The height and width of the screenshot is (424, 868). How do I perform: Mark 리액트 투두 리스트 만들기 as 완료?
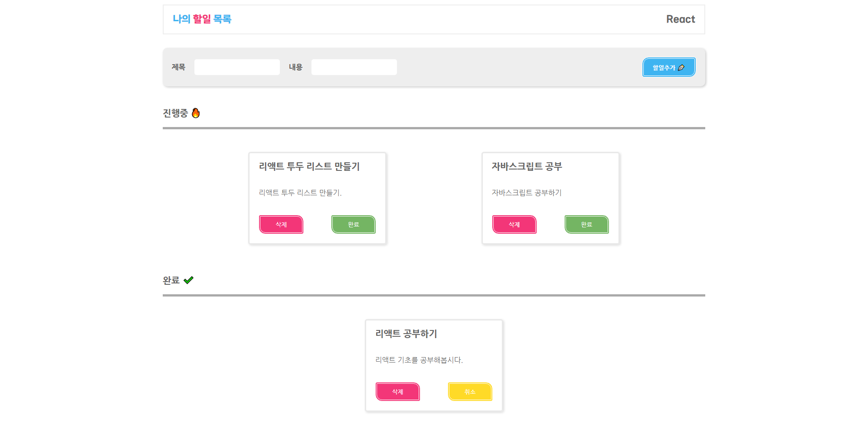(354, 225)
